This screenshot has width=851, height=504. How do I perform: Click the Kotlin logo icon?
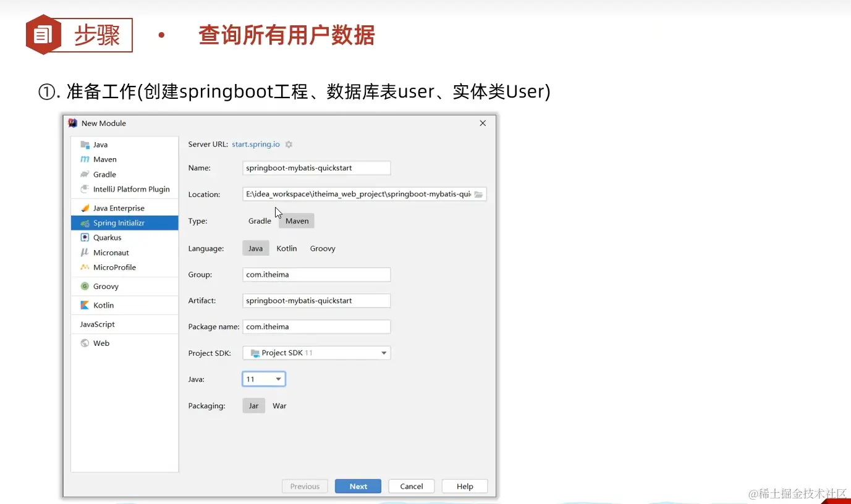tap(85, 305)
